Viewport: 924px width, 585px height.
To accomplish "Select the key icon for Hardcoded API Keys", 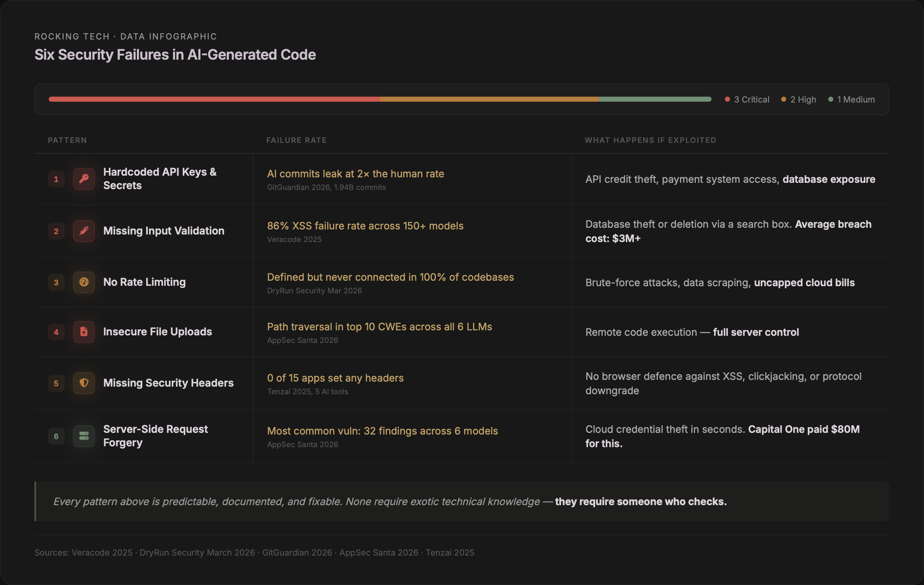I will (84, 179).
